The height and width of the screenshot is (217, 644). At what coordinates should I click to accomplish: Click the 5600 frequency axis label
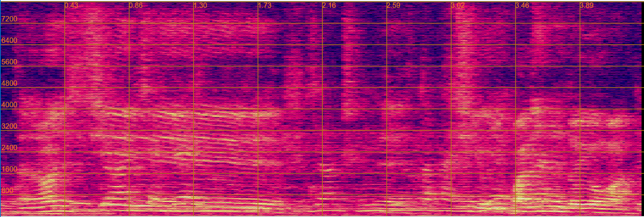tap(9, 62)
